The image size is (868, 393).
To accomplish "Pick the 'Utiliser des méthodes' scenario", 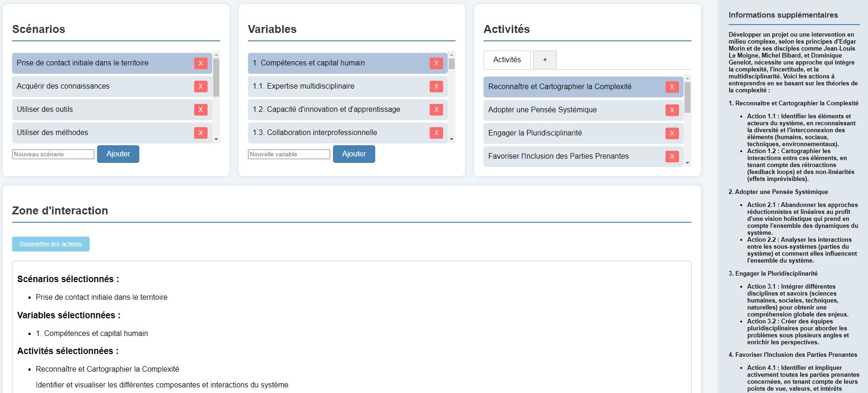I will [x=112, y=133].
